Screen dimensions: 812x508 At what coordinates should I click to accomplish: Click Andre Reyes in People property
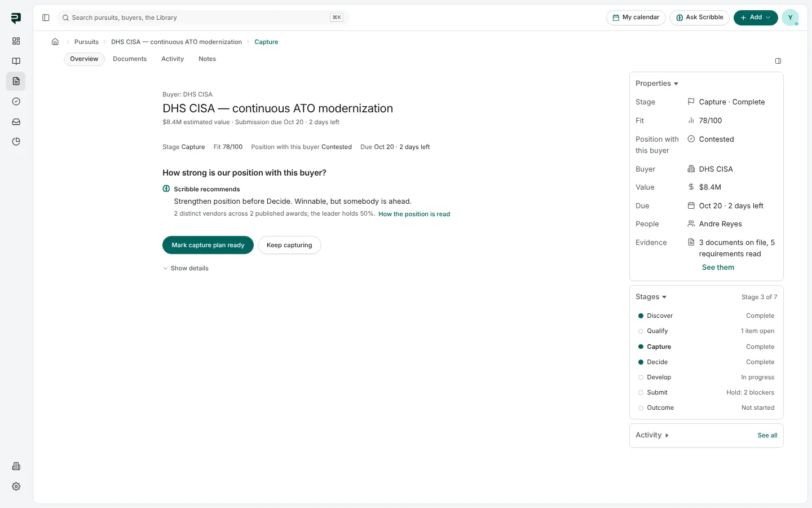(x=720, y=224)
